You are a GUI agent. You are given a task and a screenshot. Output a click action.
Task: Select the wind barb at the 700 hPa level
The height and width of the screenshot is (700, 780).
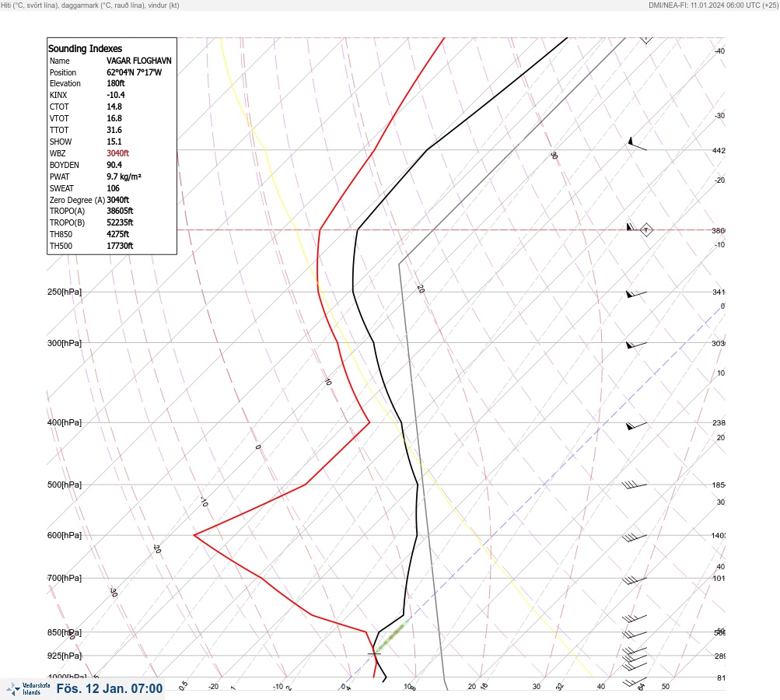(635, 580)
